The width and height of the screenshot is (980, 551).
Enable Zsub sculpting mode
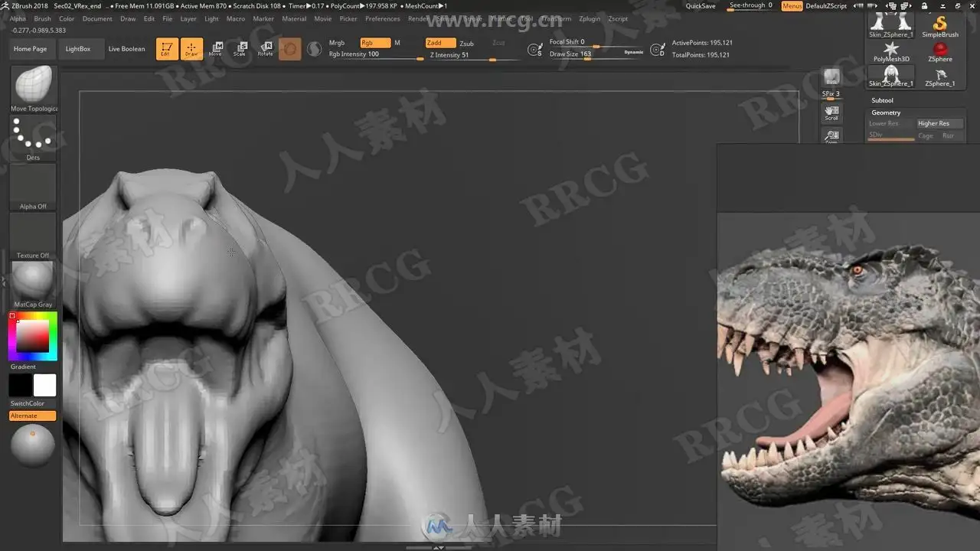point(466,44)
